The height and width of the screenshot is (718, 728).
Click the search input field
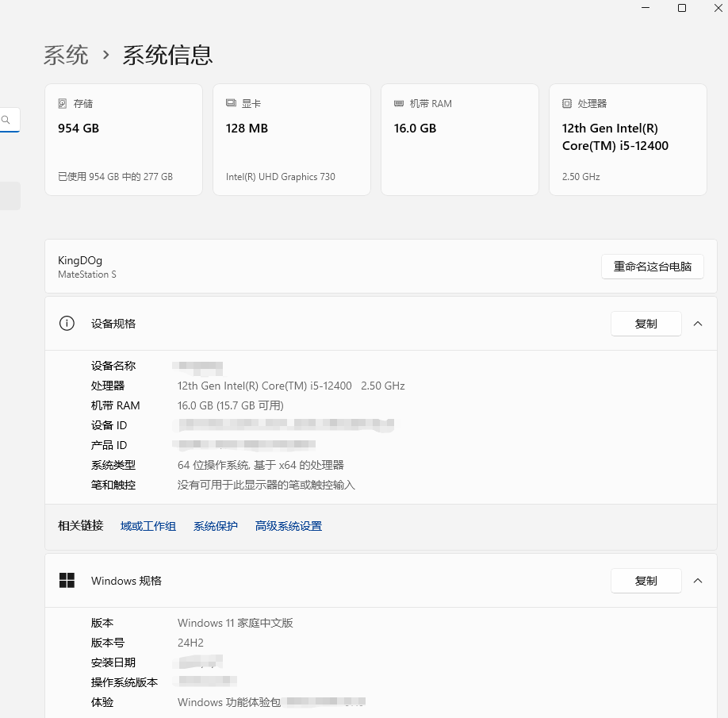10,121
